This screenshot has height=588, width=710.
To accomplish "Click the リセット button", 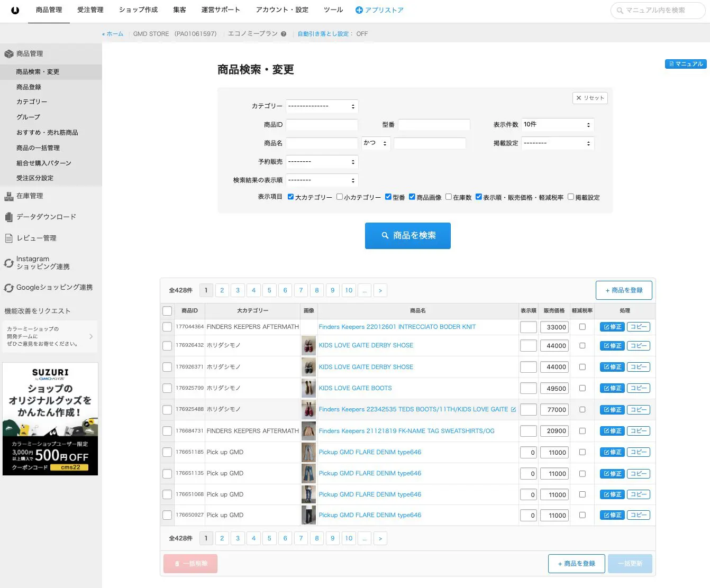I will tap(590, 98).
